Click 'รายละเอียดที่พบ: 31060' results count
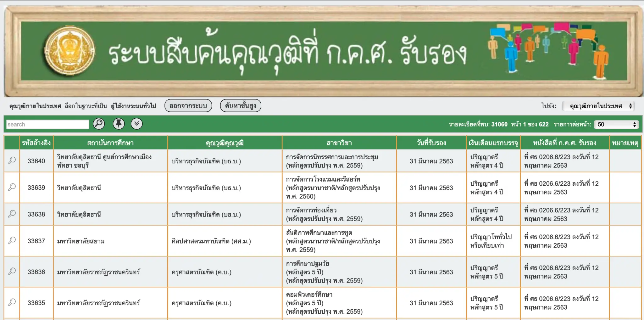644x320 pixels. (478, 124)
